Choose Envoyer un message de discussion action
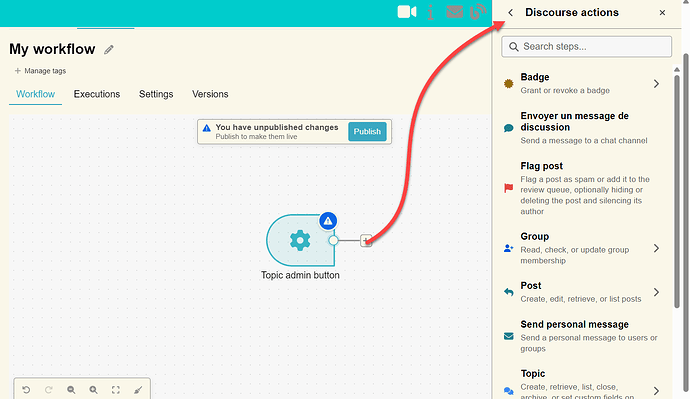 pyautogui.click(x=583, y=128)
